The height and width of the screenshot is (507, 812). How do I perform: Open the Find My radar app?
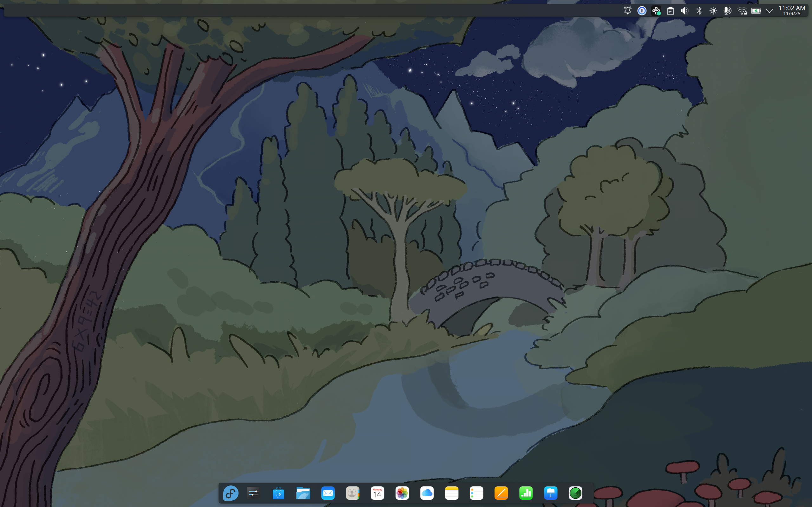(575, 493)
